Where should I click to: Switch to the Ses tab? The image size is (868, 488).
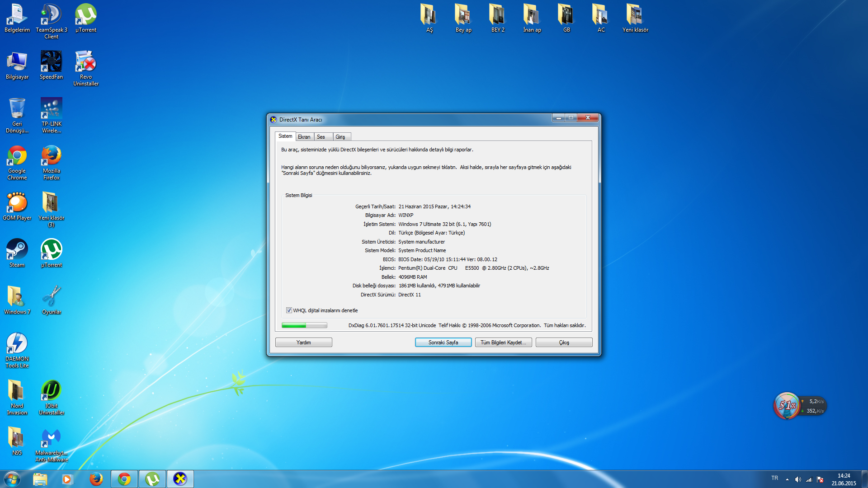321,137
